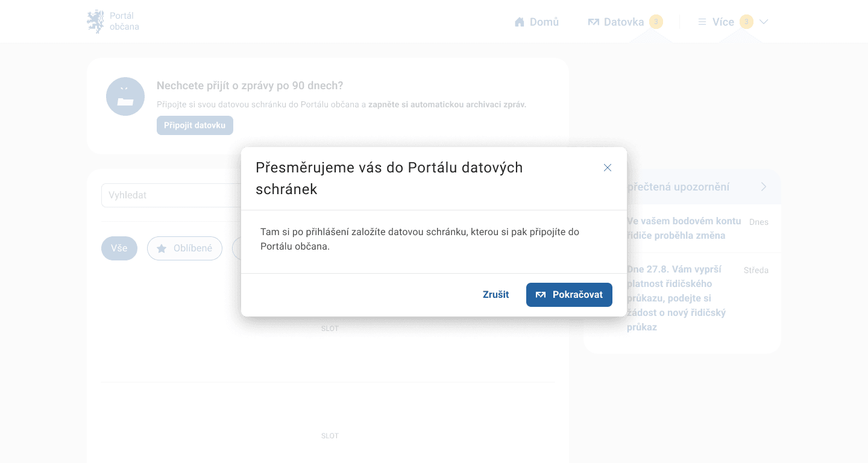Expand the Více menu chevron

(x=764, y=22)
